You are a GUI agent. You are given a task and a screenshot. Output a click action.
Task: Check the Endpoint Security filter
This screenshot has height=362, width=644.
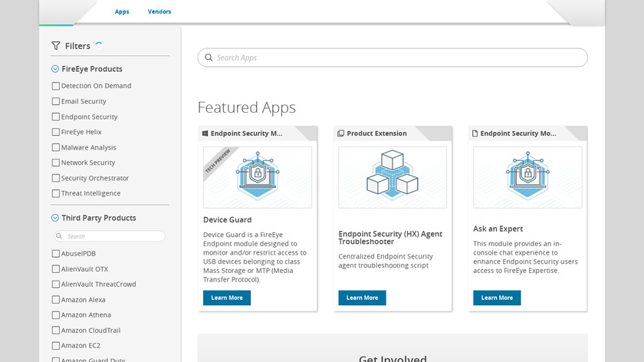point(55,117)
